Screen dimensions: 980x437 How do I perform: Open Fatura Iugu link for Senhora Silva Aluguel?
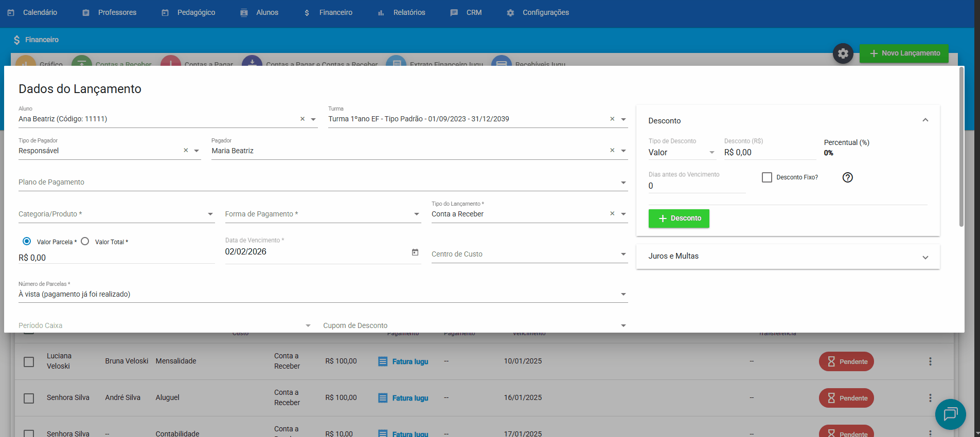pos(409,398)
